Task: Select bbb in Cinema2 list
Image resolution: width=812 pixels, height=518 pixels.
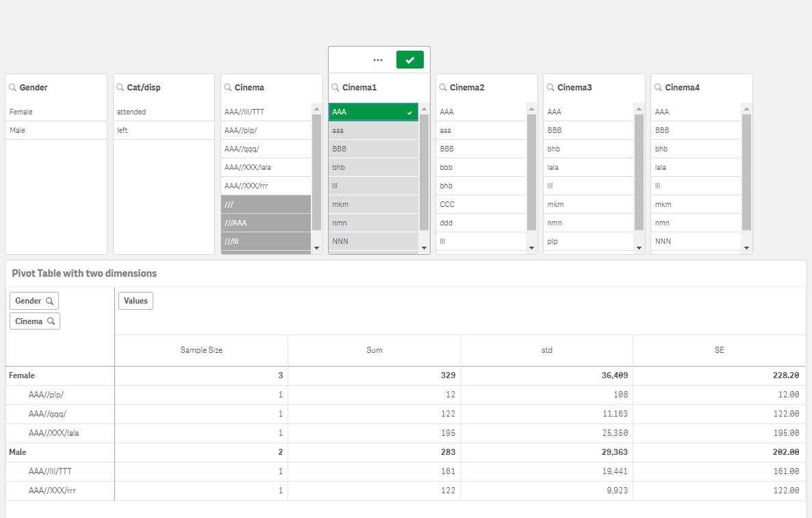Action: 481,167
